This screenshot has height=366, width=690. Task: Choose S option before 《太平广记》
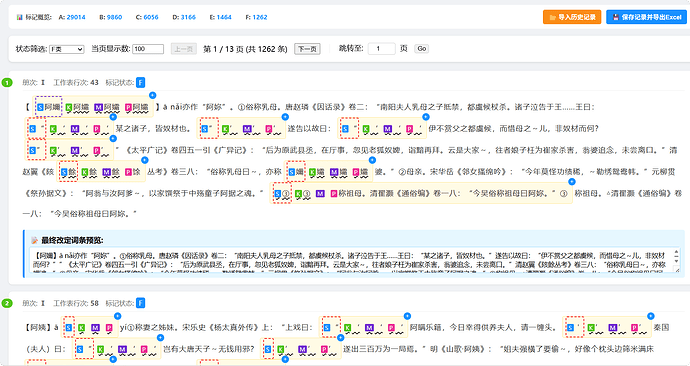click(36, 150)
